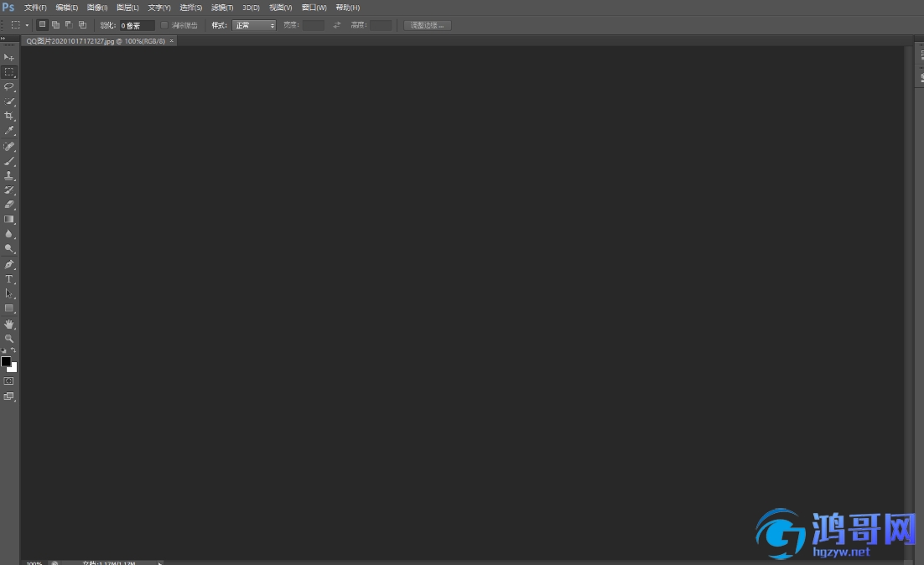The image size is (924, 565).
Task: Open the 帮助(H) menu
Action: (348, 8)
